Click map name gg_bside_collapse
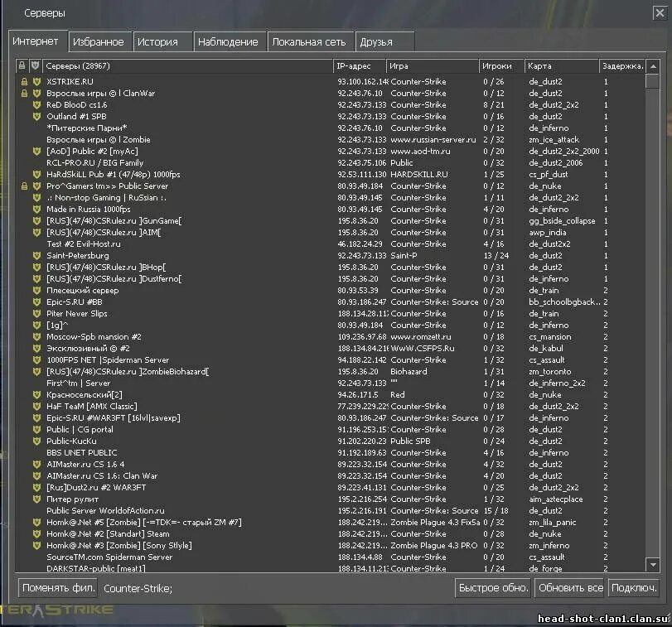672x627 pixels. pyautogui.click(x=562, y=221)
